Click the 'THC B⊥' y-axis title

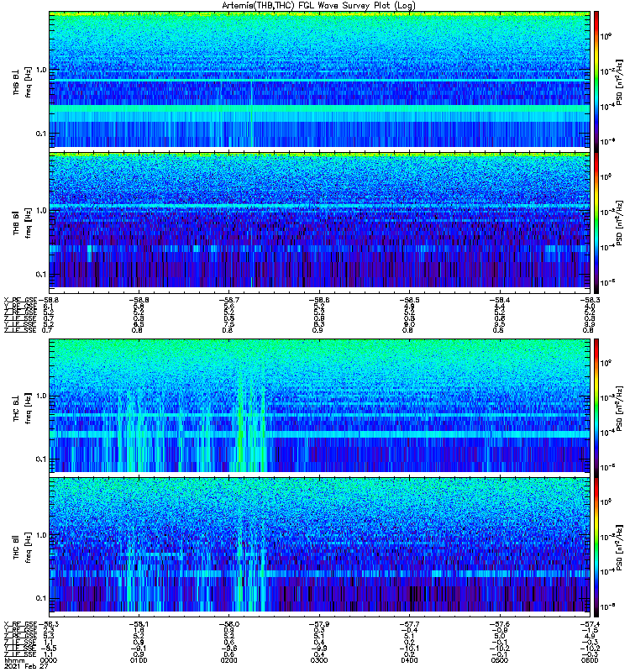(x=16, y=408)
